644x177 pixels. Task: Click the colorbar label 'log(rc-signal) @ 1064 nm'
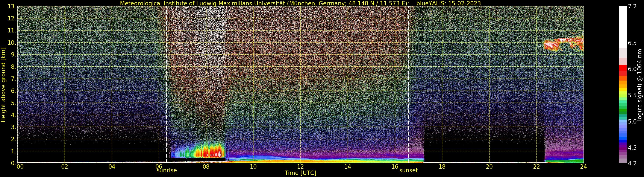640,85
